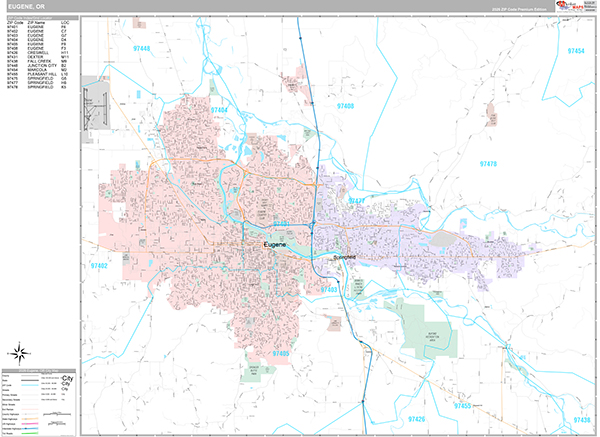Click the 2026 ZIP Code Premium Edition text

click(x=520, y=9)
